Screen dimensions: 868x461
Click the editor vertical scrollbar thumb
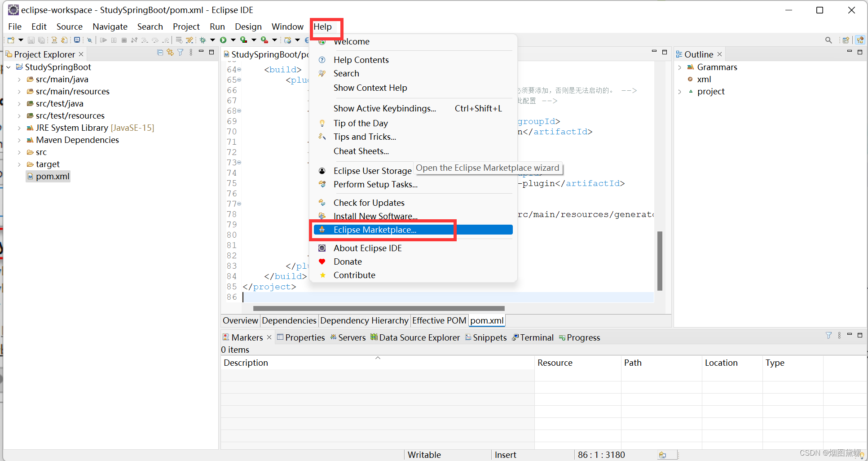tap(660, 261)
